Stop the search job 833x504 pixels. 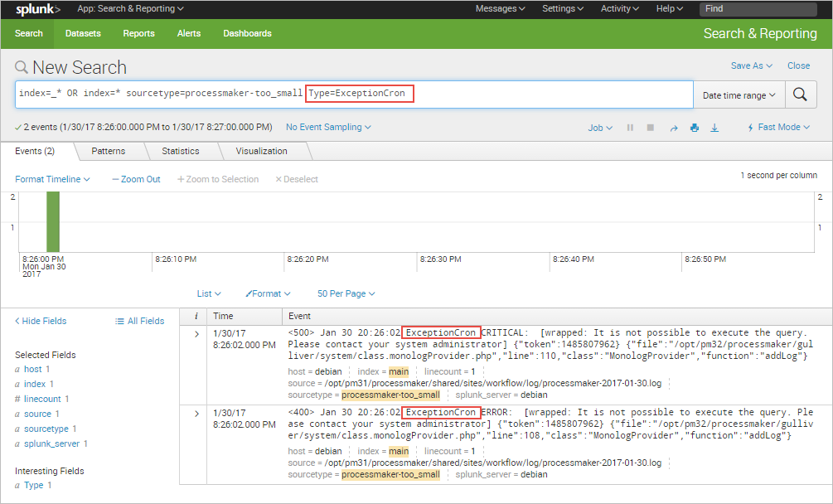tap(651, 128)
